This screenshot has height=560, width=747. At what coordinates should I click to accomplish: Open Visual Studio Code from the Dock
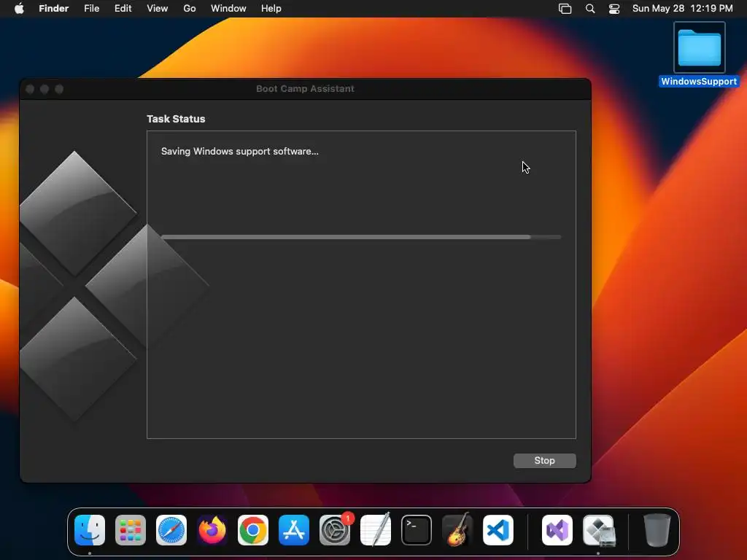coord(498,530)
